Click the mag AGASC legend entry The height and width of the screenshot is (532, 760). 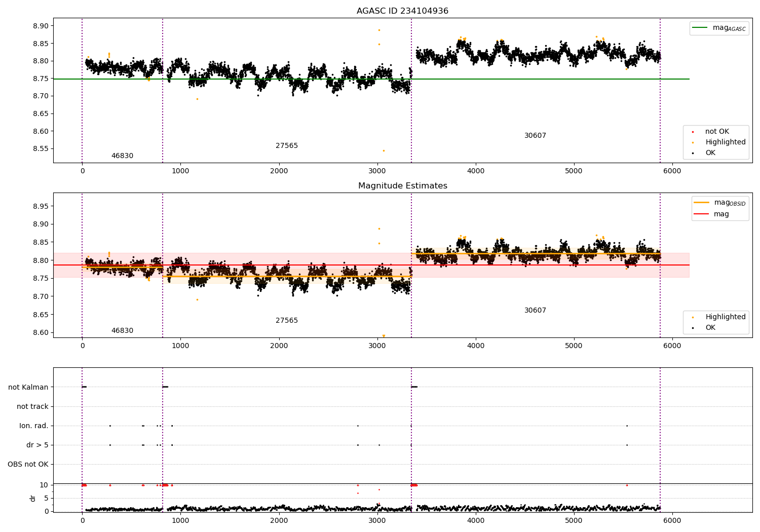719,28
